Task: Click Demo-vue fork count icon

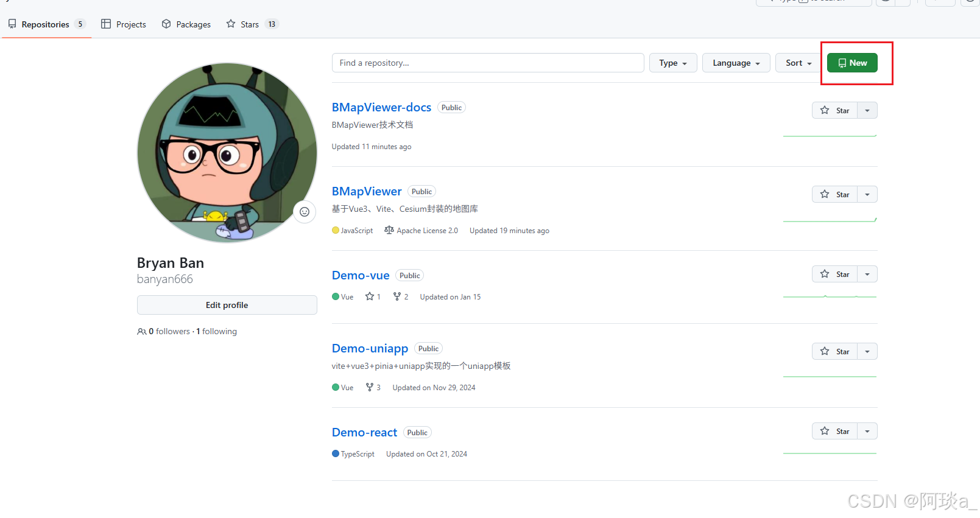Action: tap(397, 296)
